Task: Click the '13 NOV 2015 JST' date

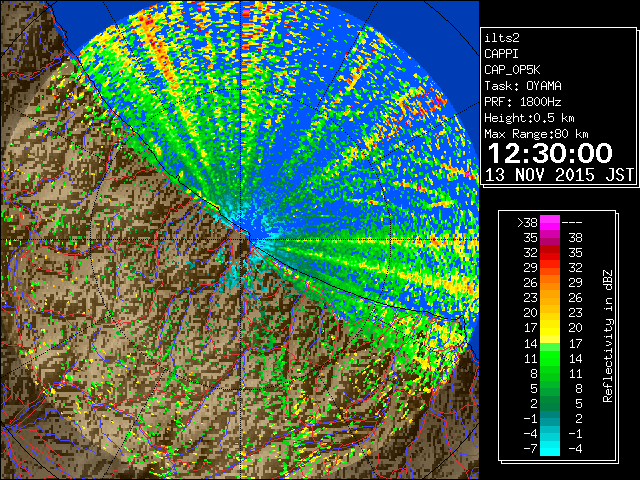Action: click(x=559, y=175)
